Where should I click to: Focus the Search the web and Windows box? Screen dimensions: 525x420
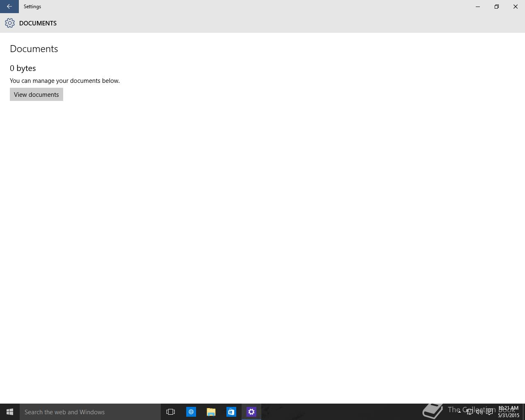[x=90, y=412]
